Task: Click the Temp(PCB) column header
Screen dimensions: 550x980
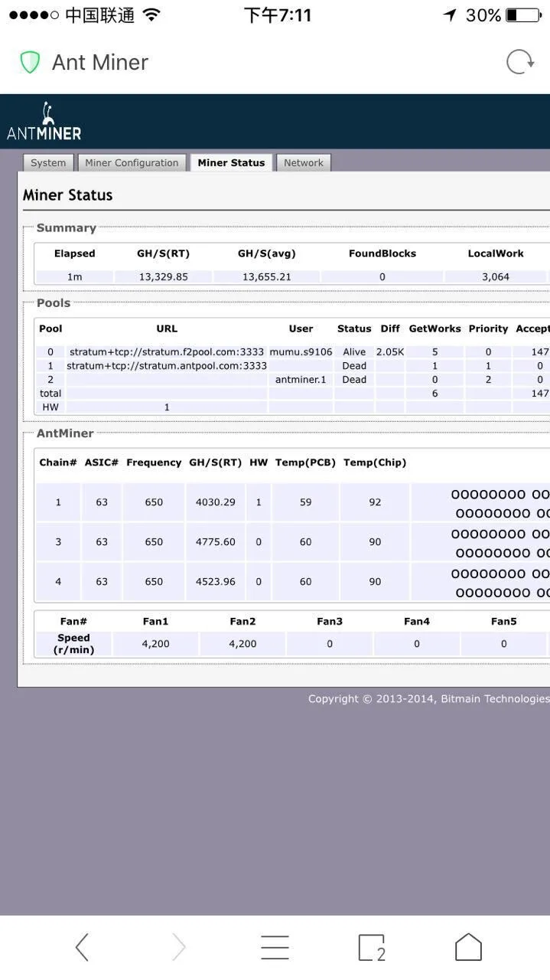Action: [x=305, y=462]
